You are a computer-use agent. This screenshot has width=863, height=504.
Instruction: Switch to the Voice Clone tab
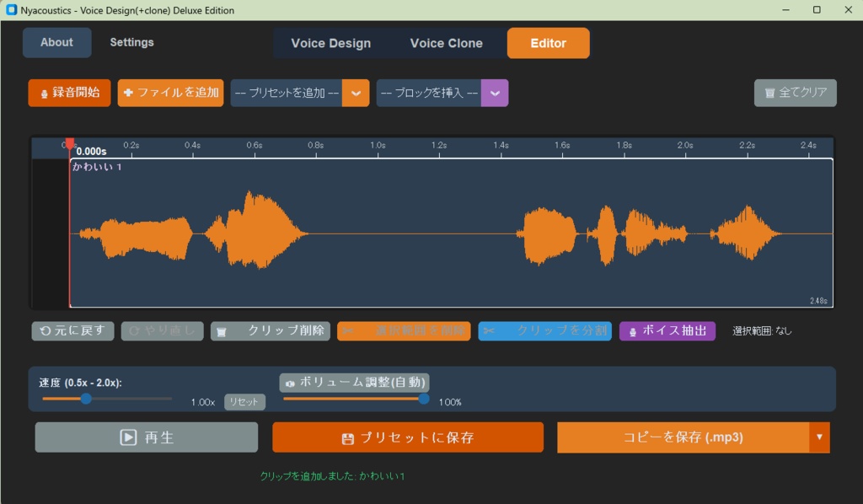(447, 43)
